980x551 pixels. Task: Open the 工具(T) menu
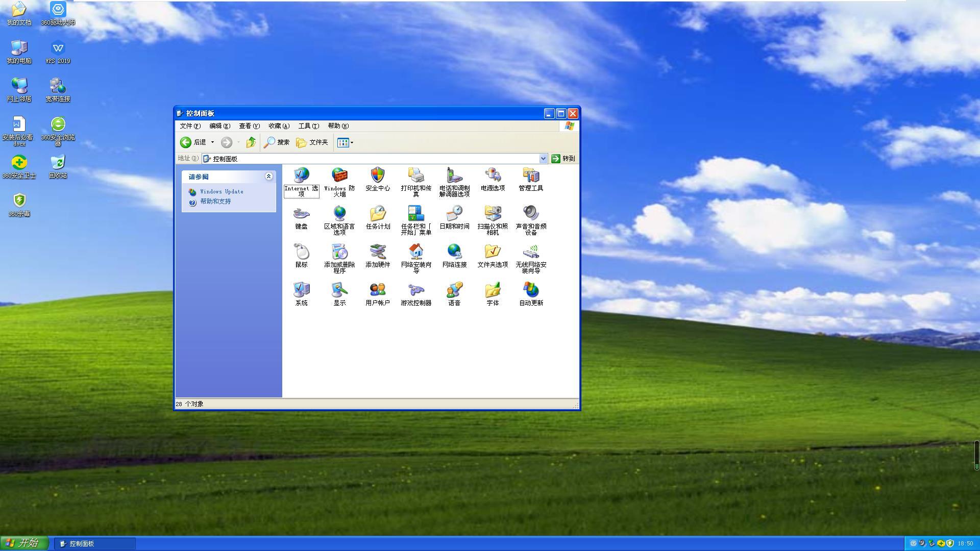coord(308,126)
